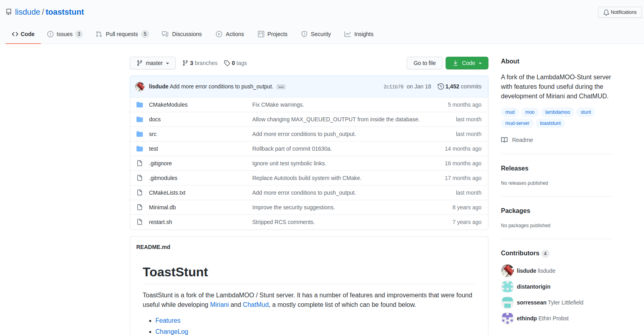Click ethindp's contributor avatar

(x=508, y=318)
